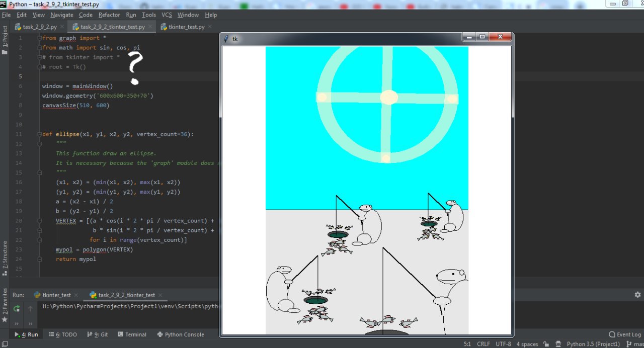Open the Help menu

coord(211,15)
